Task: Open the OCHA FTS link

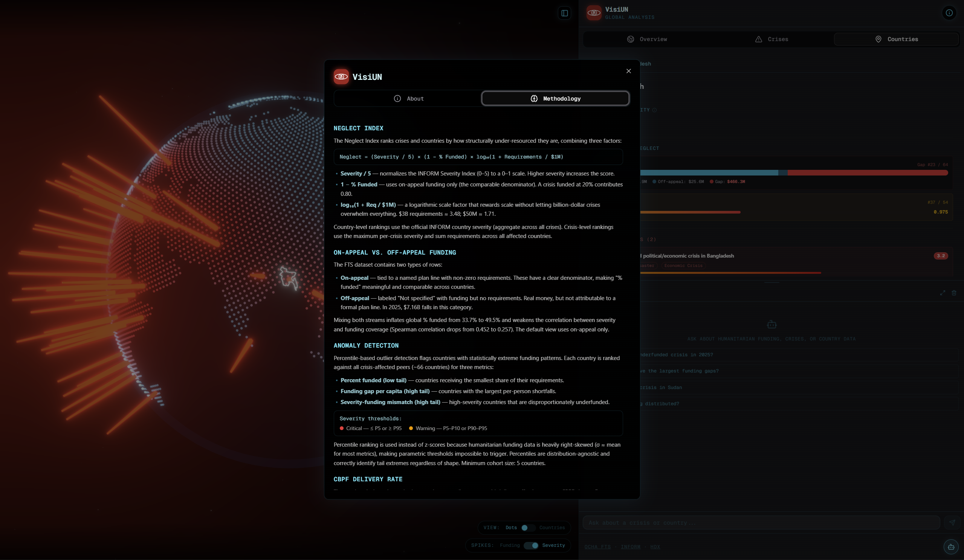Action: (597, 547)
